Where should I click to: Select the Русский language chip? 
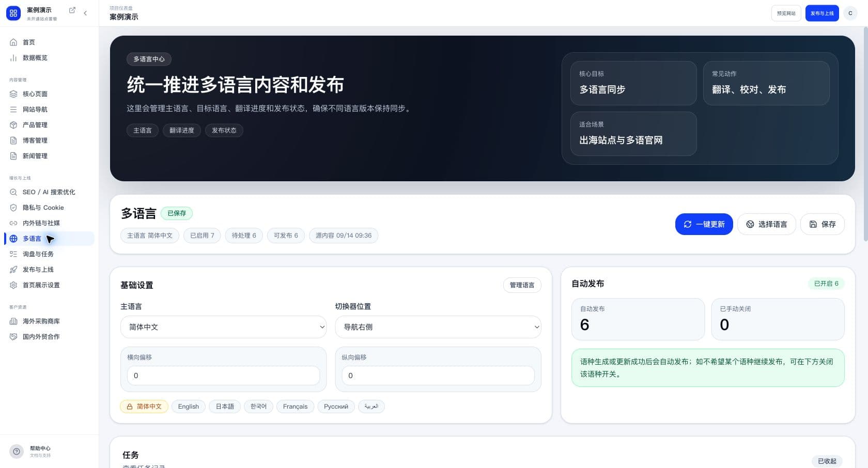336,407
